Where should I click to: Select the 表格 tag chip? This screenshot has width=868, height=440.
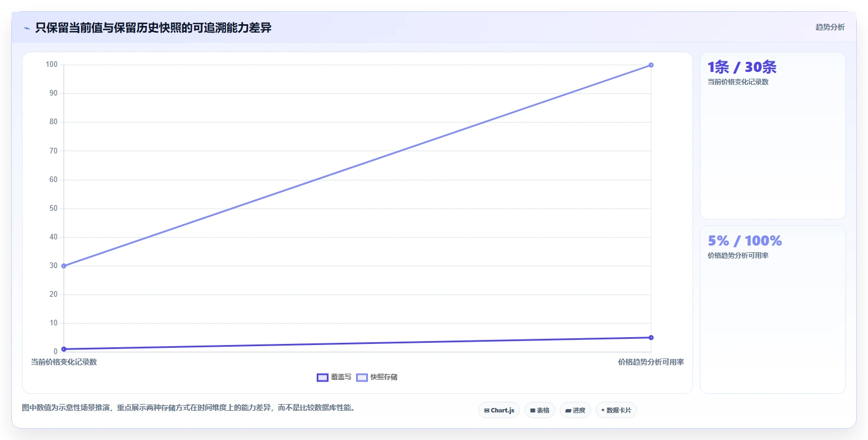(539, 410)
